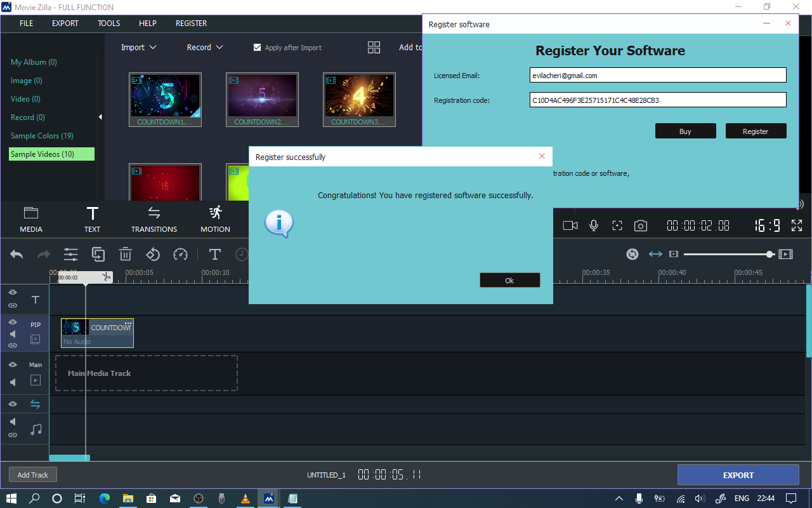The image size is (812, 508).
Task: Select Sample Colors (19) album
Action: pos(42,136)
